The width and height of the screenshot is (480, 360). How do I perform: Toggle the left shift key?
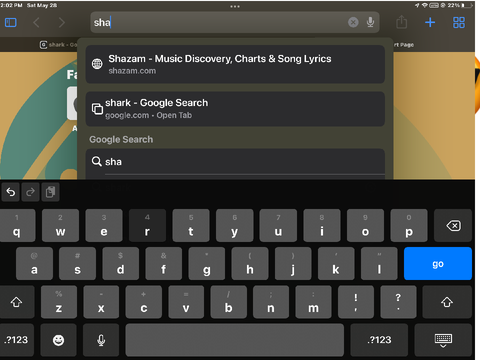point(17,302)
